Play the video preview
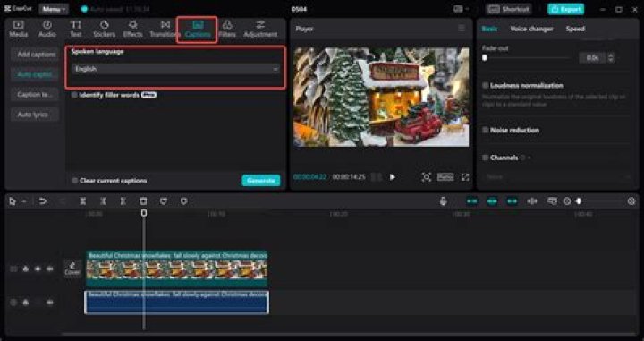This screenshot has width=644, height=341. (x=393, y=177)
